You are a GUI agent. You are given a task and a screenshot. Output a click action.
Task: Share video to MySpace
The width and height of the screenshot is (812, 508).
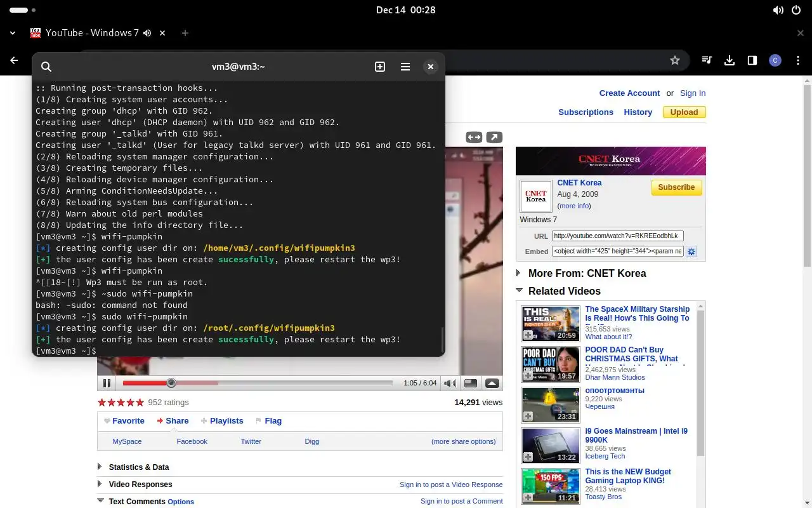click(127, 441)
